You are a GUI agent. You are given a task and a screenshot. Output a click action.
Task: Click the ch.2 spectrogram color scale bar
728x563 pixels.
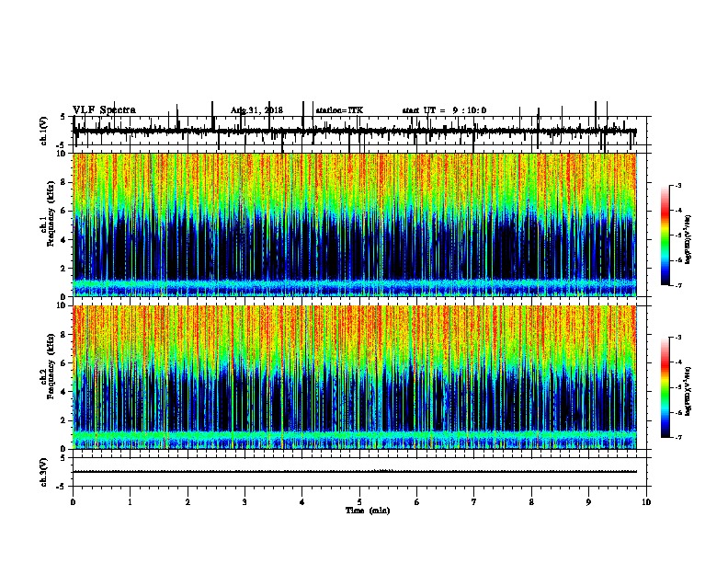[x=665, y=387]
